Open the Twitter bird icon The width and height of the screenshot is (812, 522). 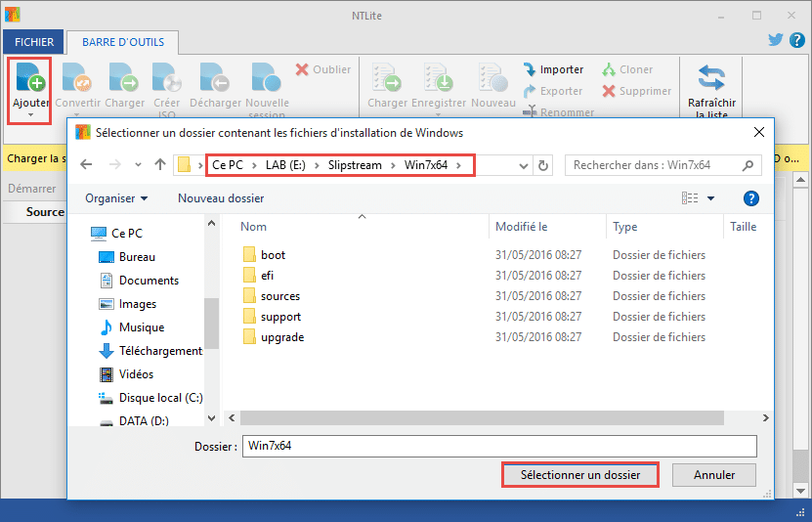click(775, 40)
